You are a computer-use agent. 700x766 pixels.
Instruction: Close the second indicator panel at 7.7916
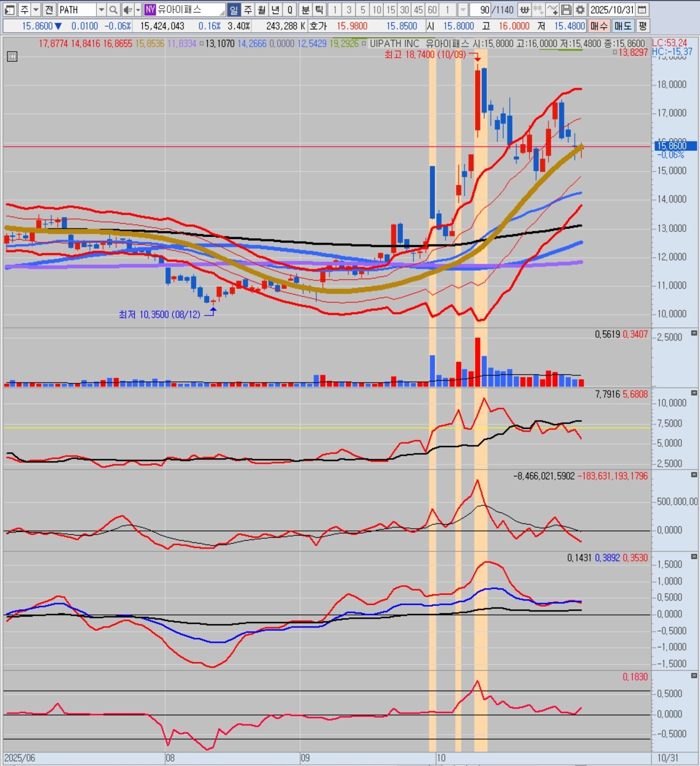(x=694, y=393)
